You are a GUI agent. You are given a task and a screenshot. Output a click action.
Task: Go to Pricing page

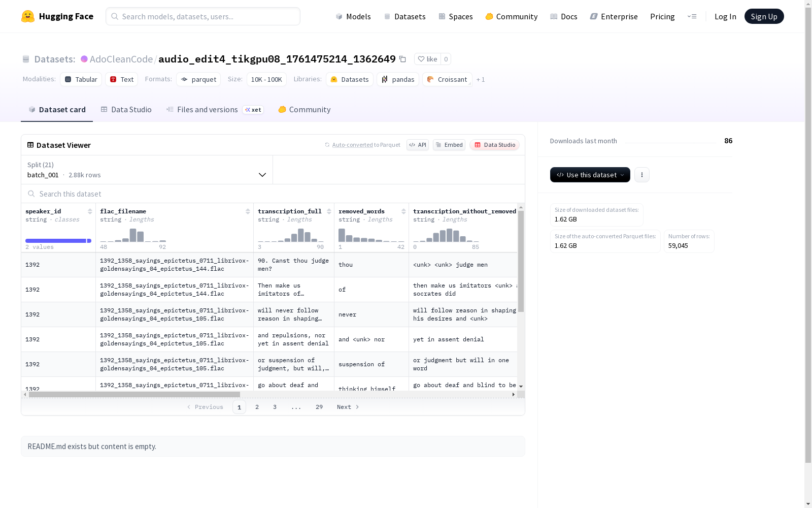pos(662,16)
